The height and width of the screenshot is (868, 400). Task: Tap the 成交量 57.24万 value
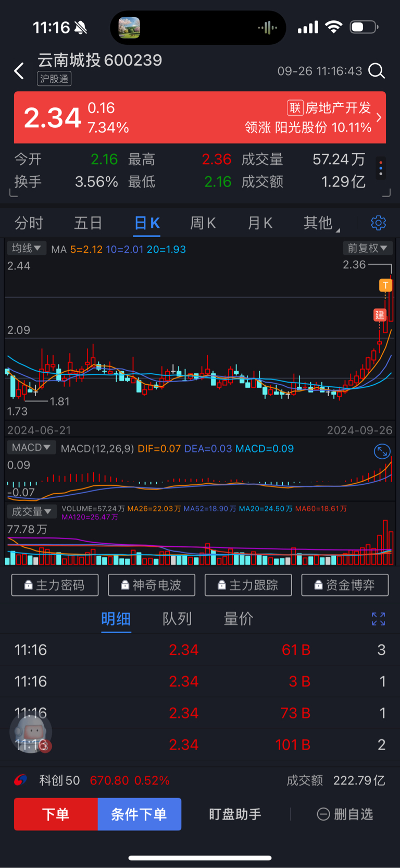click(x=339, y=160)
